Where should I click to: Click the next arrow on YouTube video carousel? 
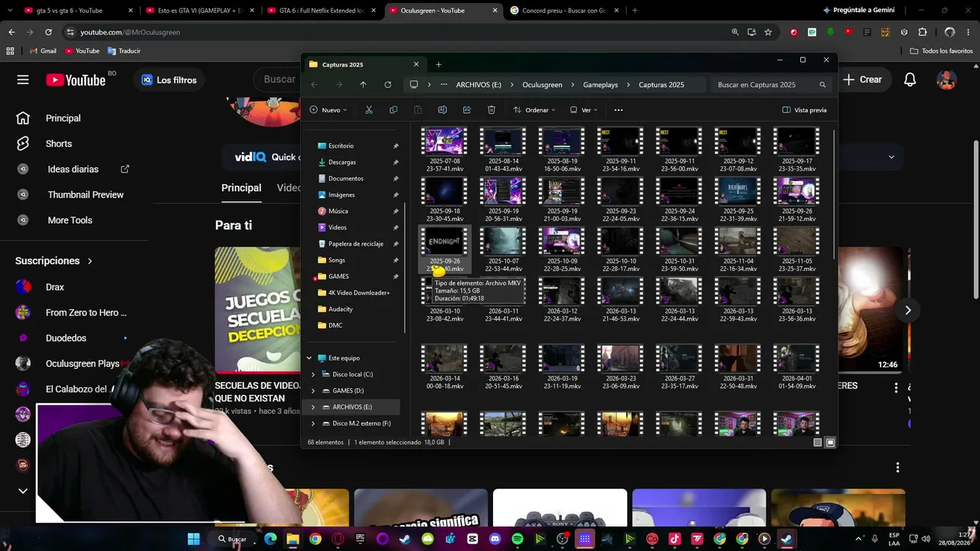(x=907, y=310)
